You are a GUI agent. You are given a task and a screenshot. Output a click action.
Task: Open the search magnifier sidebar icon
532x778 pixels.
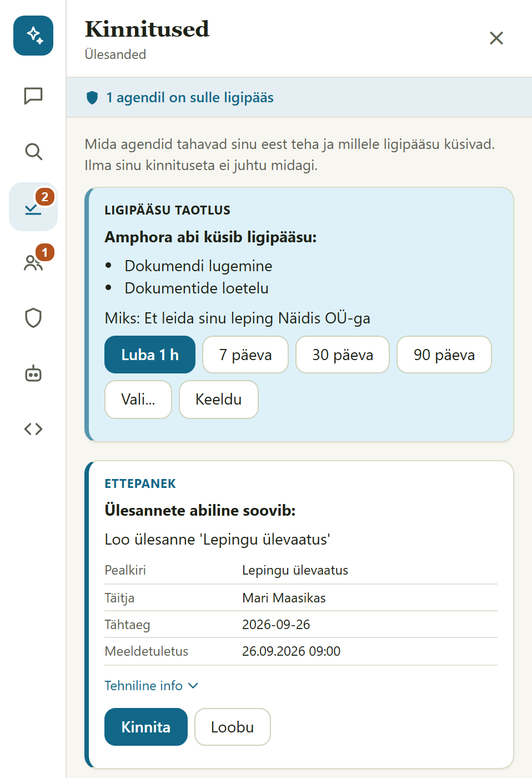(x=33, y=151)
